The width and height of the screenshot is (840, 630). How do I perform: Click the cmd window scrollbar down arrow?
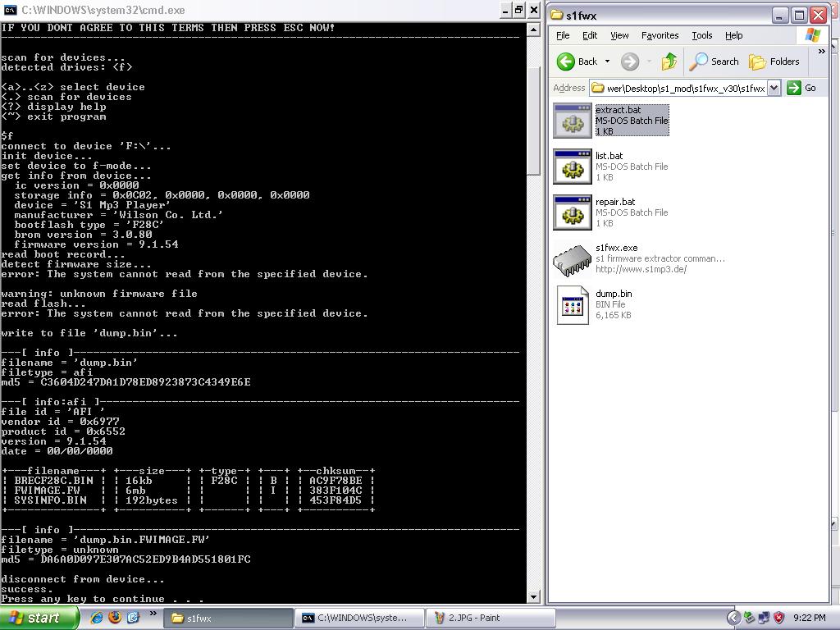click(x=534, y=596)
